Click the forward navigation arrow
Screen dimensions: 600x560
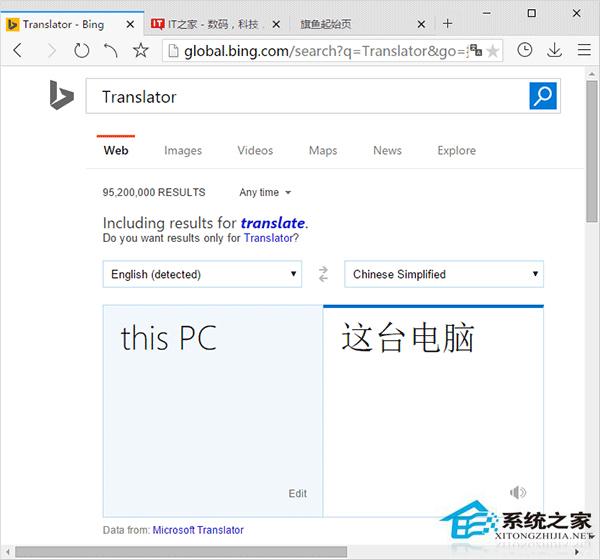(51, 50)
